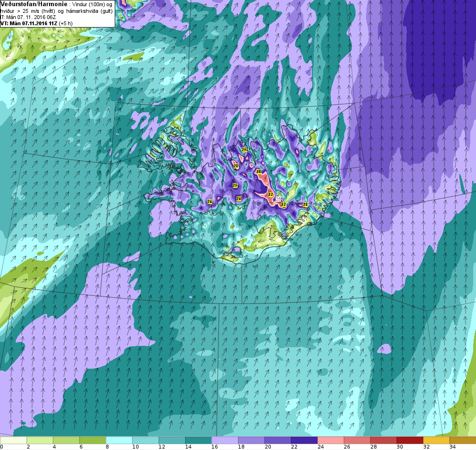Click the '(+5 h)' forecast offset text

(x=66, y=23)
